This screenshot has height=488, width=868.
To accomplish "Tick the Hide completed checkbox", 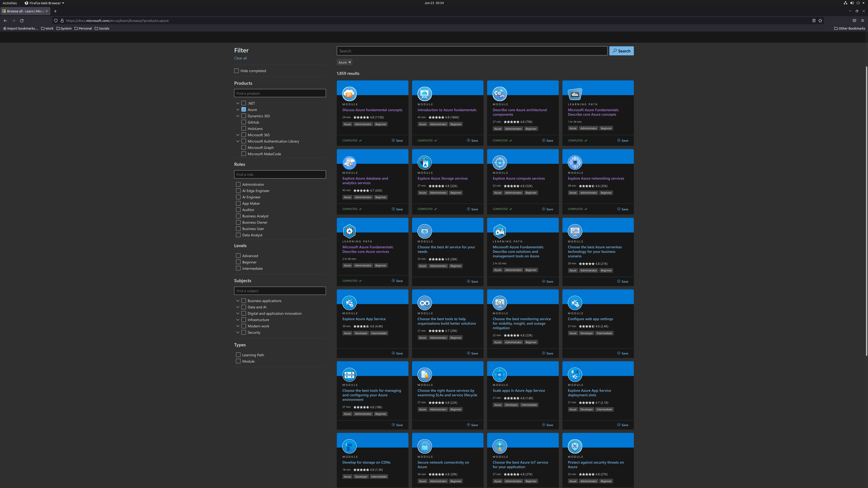I will click(x=236, y=71).
